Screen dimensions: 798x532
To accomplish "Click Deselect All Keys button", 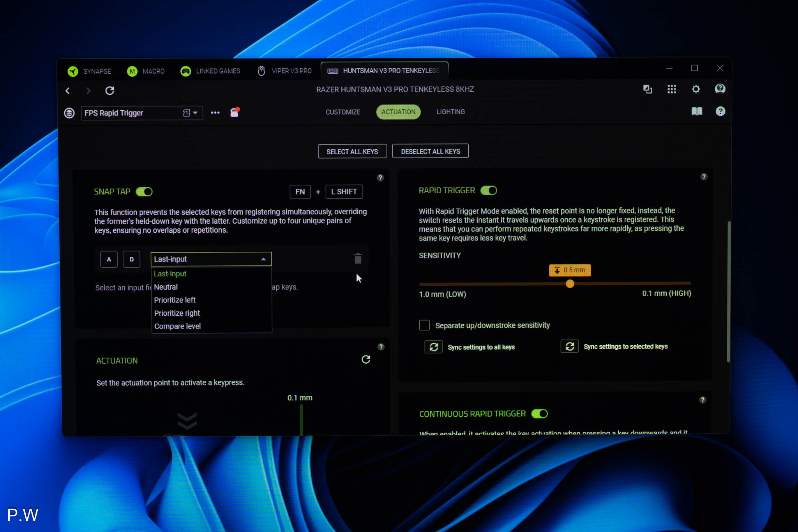I will pos(431,151).
